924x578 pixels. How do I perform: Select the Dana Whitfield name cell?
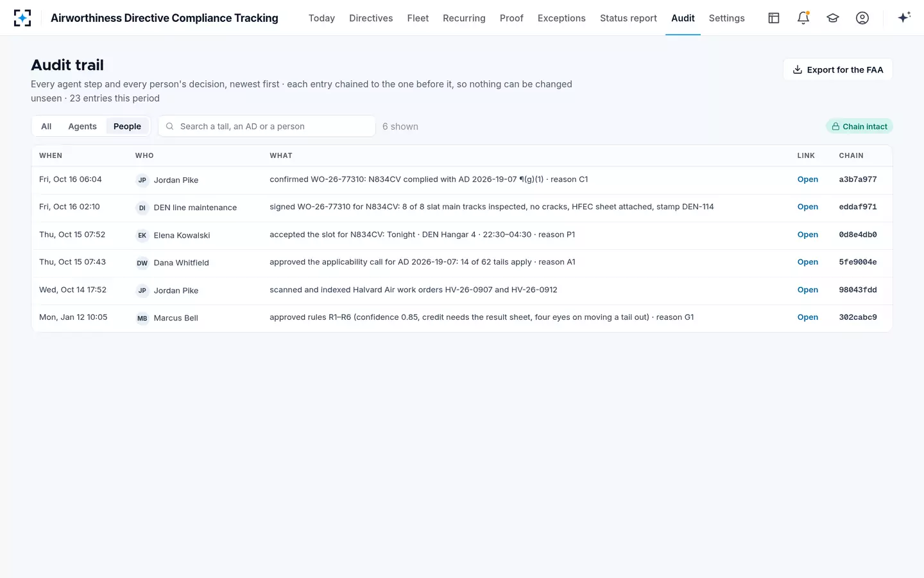coord(182,263)
